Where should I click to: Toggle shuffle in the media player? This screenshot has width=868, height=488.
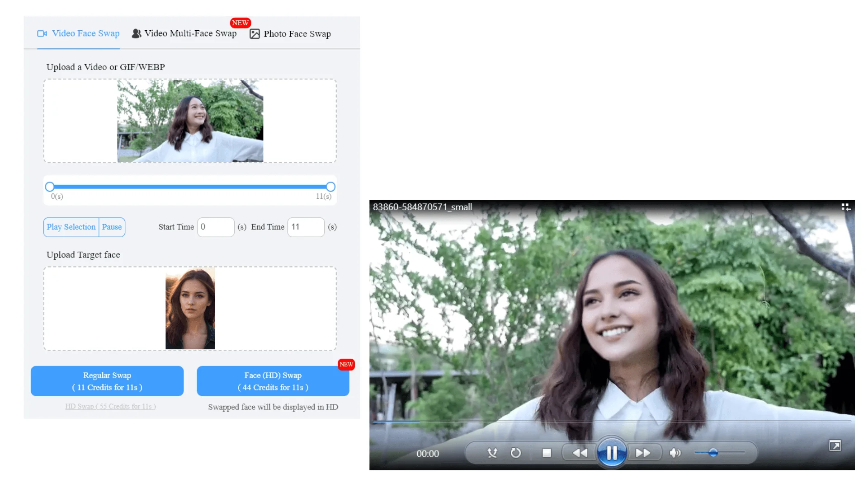492,453
